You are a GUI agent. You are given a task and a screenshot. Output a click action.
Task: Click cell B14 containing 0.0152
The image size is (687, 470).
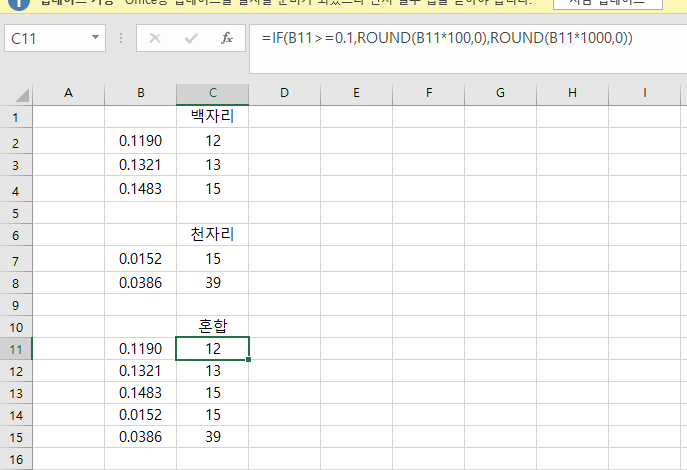coord(141,414)
